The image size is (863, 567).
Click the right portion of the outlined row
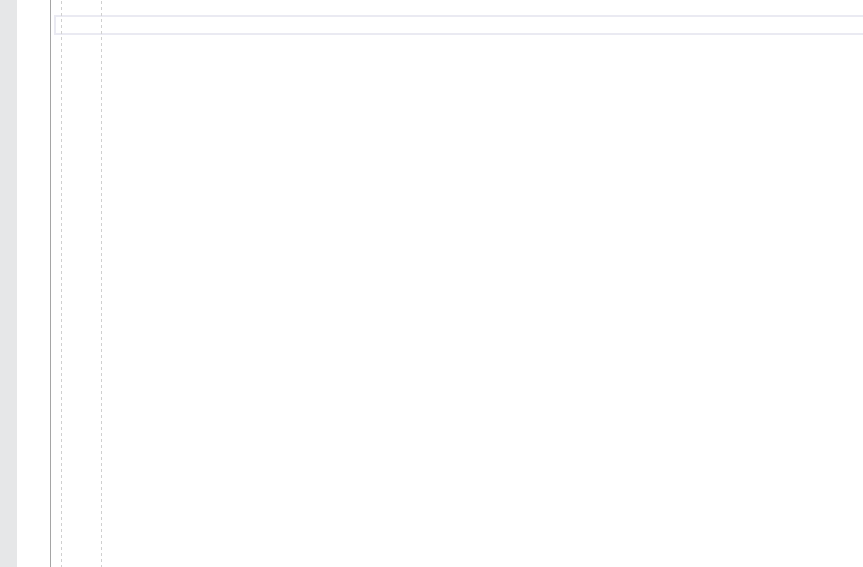pyautogui.click(x=660, y=25)
